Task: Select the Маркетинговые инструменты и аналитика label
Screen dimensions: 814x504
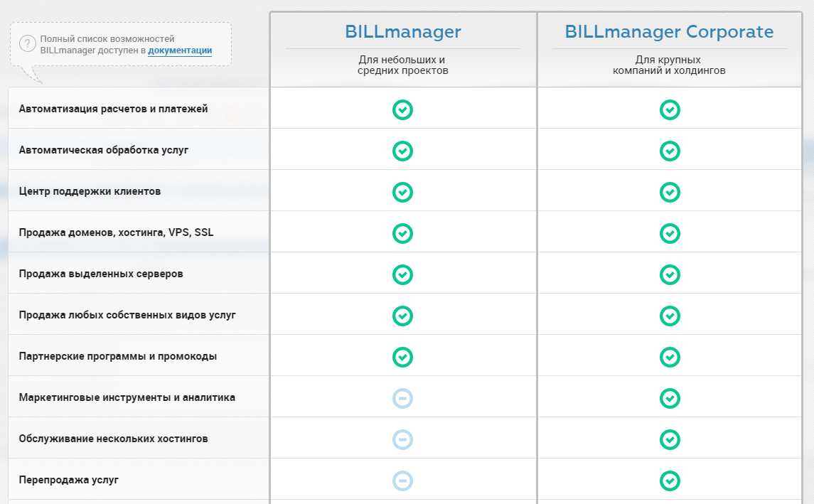Action: pyautogui.click(x=127, y=397)
